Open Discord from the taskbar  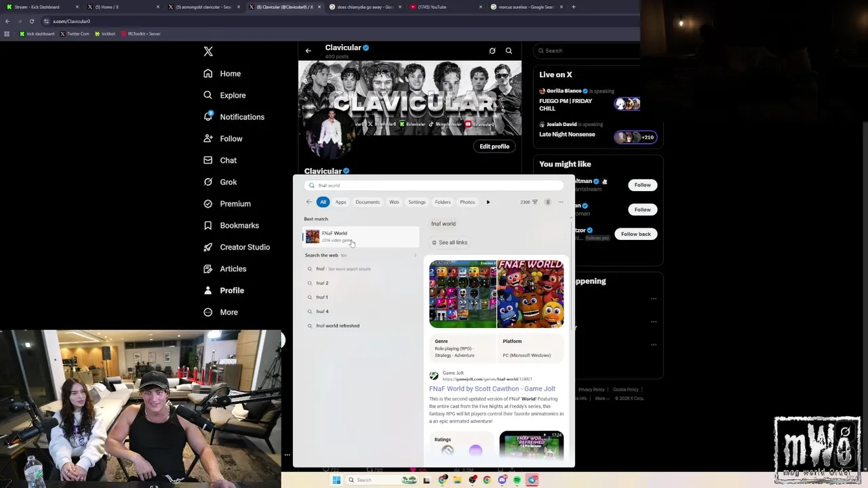(x=502, y=480)
